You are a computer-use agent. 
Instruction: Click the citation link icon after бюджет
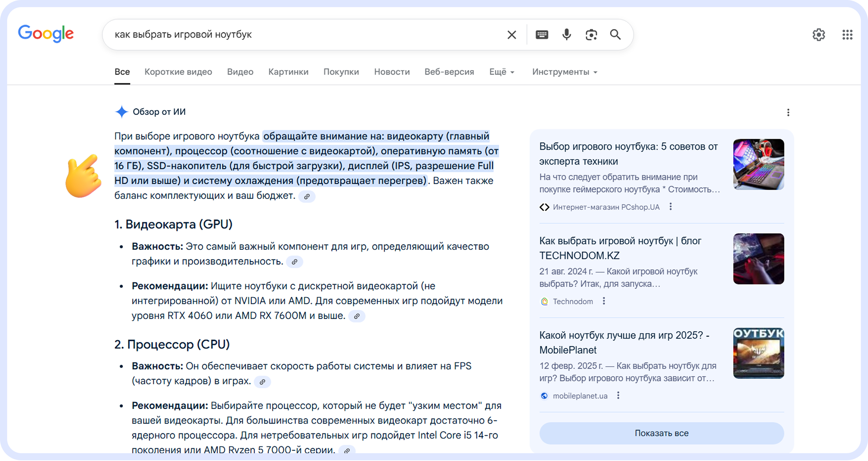[307, 196]
